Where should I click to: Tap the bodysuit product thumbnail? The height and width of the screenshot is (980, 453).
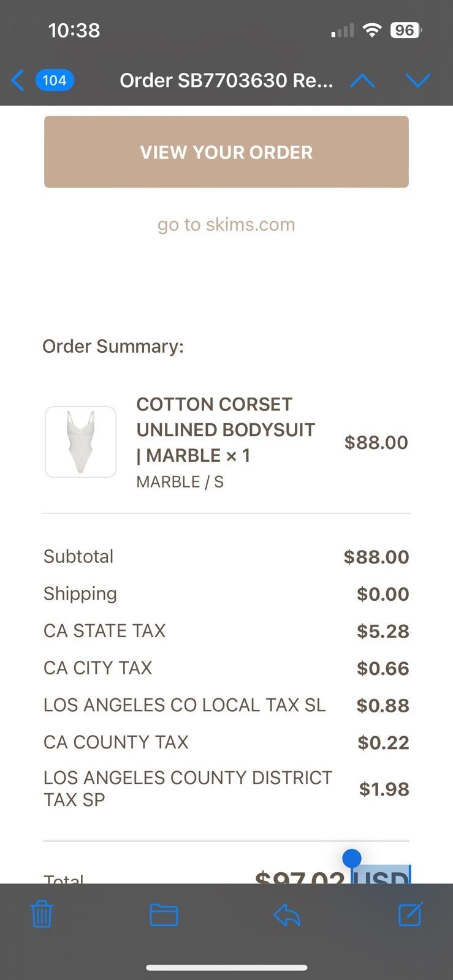(80, 442)
